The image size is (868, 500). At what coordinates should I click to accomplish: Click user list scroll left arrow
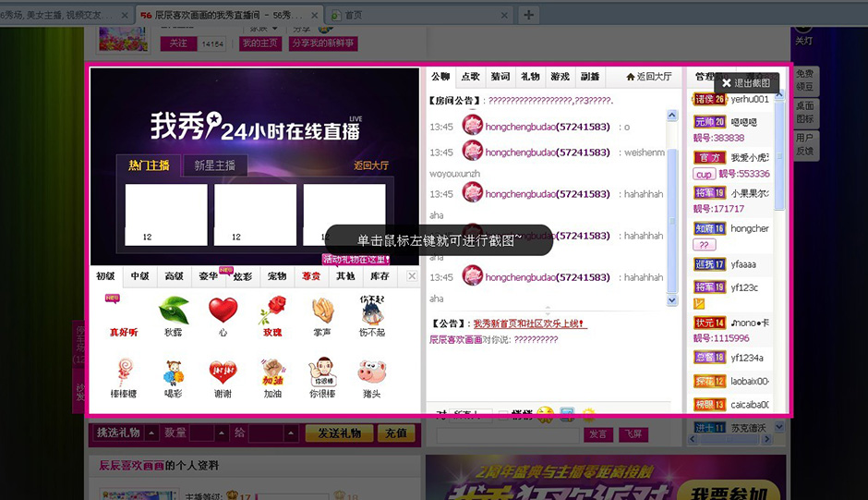[x=692, y=439]
